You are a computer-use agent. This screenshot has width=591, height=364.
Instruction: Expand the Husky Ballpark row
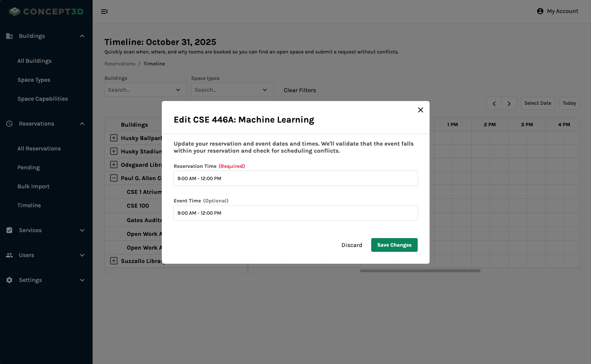(114, 138)
